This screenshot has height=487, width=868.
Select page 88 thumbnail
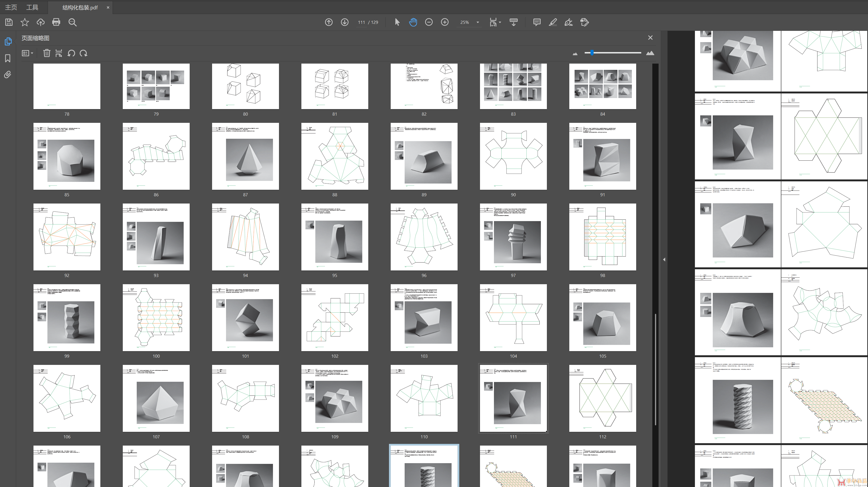[x=335, y=156]
